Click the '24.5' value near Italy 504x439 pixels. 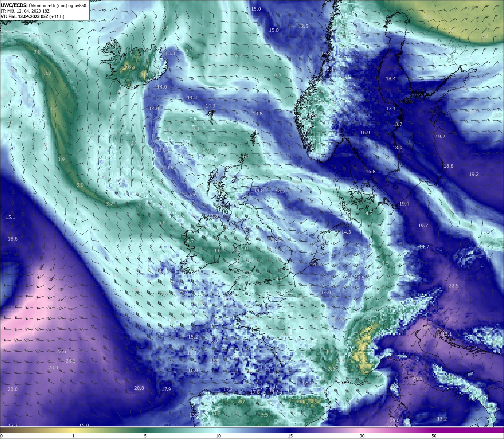(x=417, y=379)
